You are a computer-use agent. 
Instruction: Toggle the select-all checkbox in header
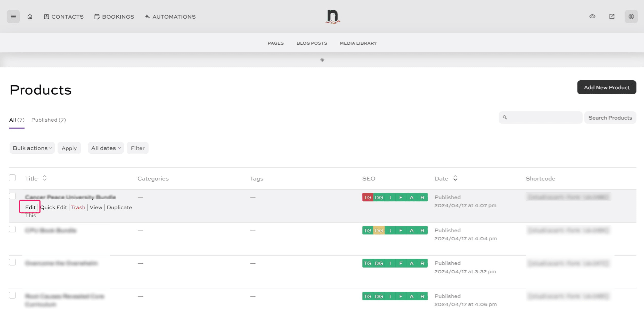[x=12, y=178]
